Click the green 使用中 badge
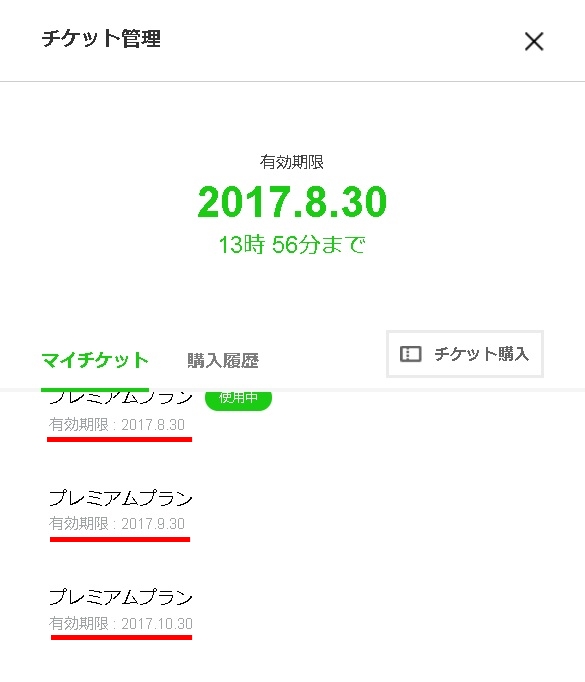 pos(238,398)
